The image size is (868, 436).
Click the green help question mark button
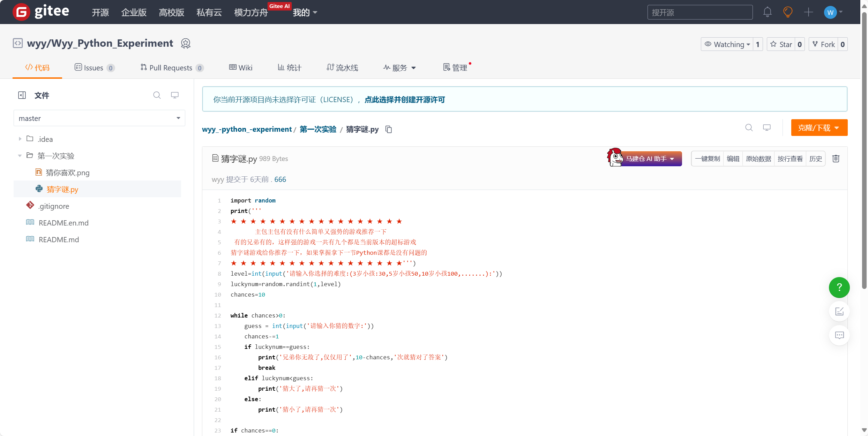(839, 288)
